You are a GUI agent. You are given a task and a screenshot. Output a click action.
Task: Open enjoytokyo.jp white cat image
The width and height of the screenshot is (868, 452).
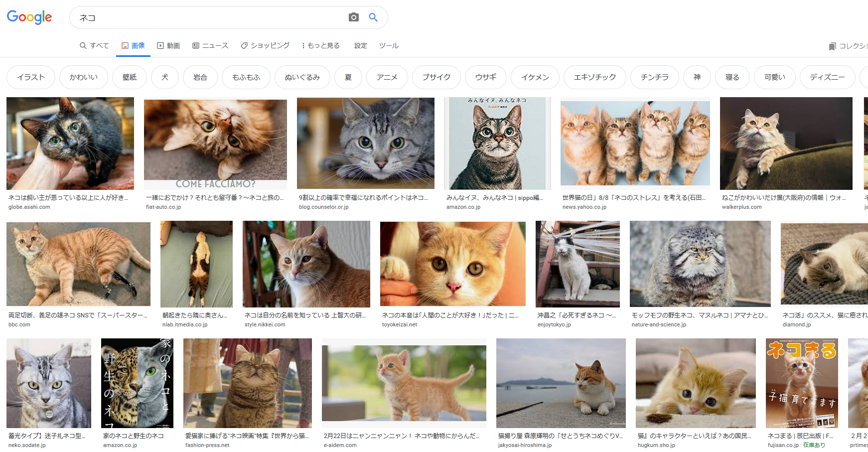tap(578, 264)
